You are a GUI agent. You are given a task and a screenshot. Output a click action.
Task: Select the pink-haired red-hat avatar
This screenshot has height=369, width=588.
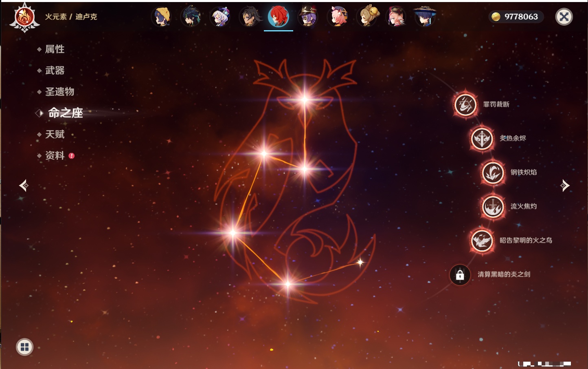(396, 17)
